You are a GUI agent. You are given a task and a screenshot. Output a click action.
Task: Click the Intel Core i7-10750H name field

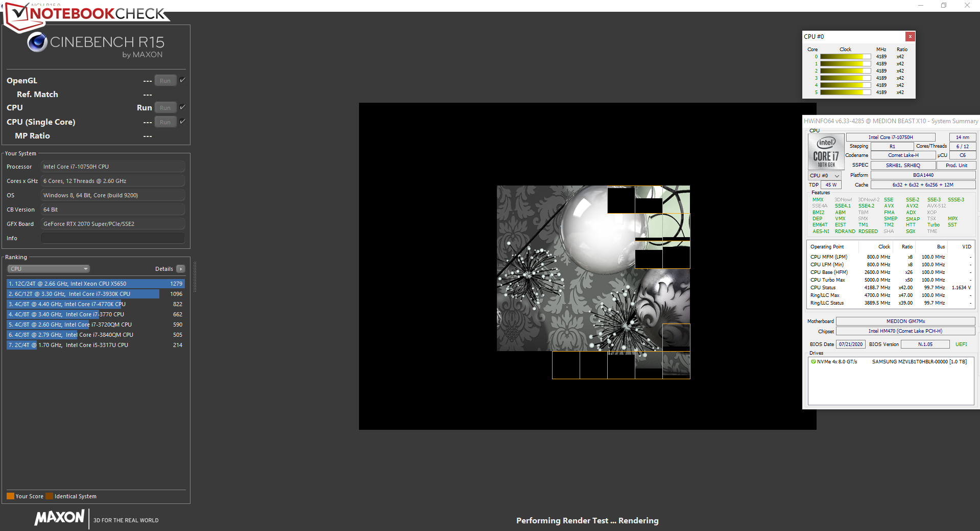click(891, 137)
